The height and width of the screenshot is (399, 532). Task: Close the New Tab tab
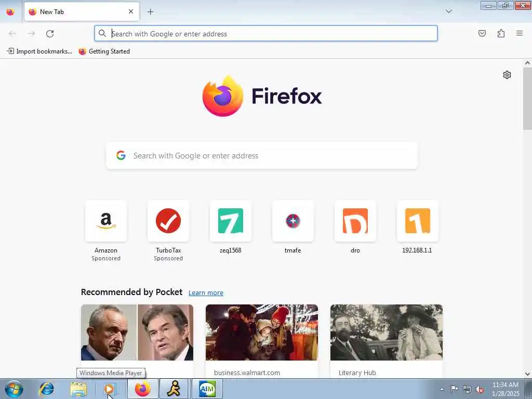[x=131, y=12]
